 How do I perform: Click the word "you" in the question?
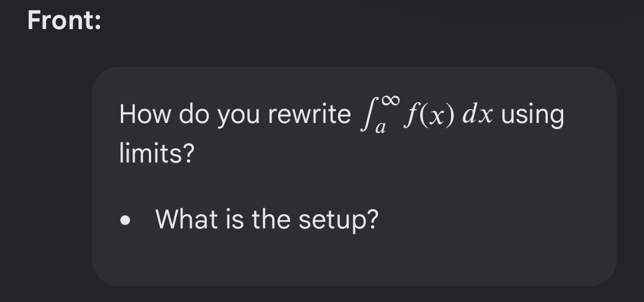click(x=238, y=116)
